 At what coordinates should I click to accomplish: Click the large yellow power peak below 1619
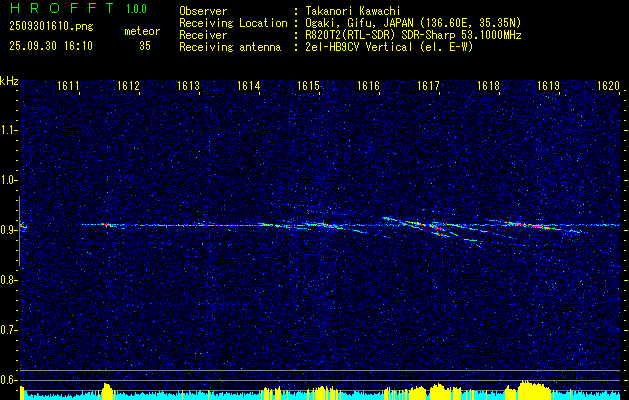[x=534, y=390]
